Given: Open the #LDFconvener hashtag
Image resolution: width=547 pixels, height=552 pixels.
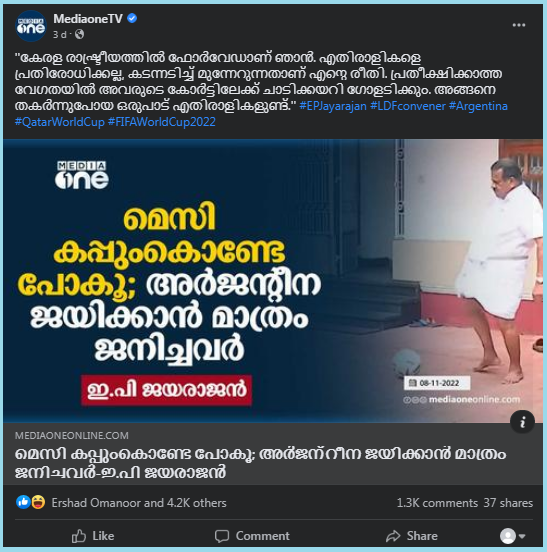Looking at the screenshot, I should pyautogui.click(x=408, y=106).
